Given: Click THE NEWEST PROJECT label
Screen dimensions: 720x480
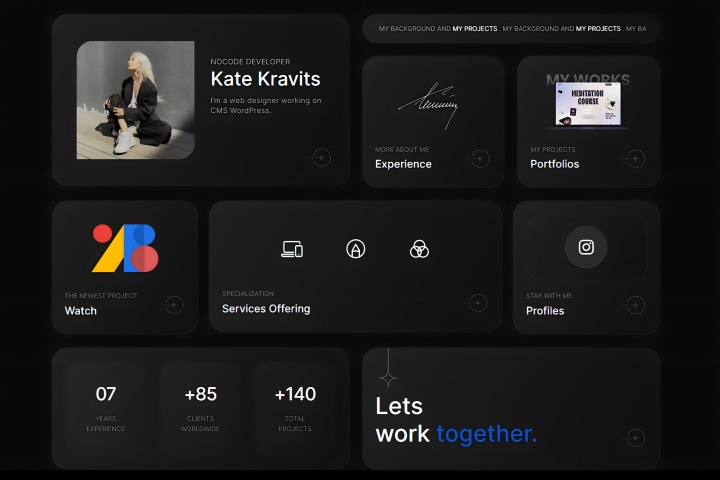Looking at the screenshot, I should [x=101, y=295].
